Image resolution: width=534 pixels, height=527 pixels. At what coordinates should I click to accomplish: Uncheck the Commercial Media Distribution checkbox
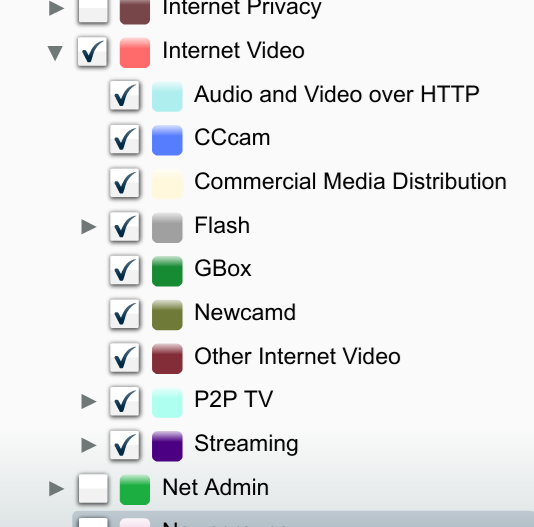coord(125,183)
